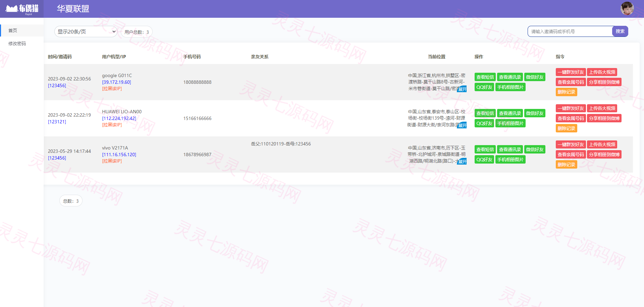
Task: Click 分享相册到微博 for the google G011C row
Action: [x=604, y=82]
